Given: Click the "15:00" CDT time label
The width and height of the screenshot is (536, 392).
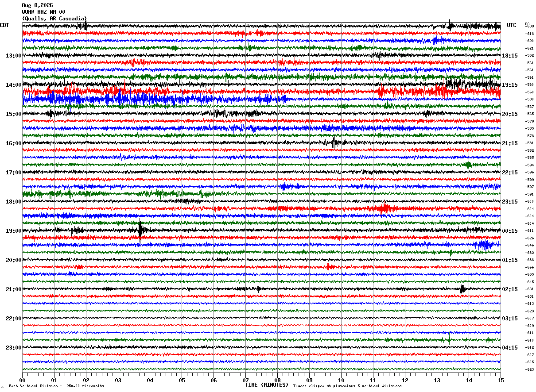Looking at the screenshot, I should (14, 114).
